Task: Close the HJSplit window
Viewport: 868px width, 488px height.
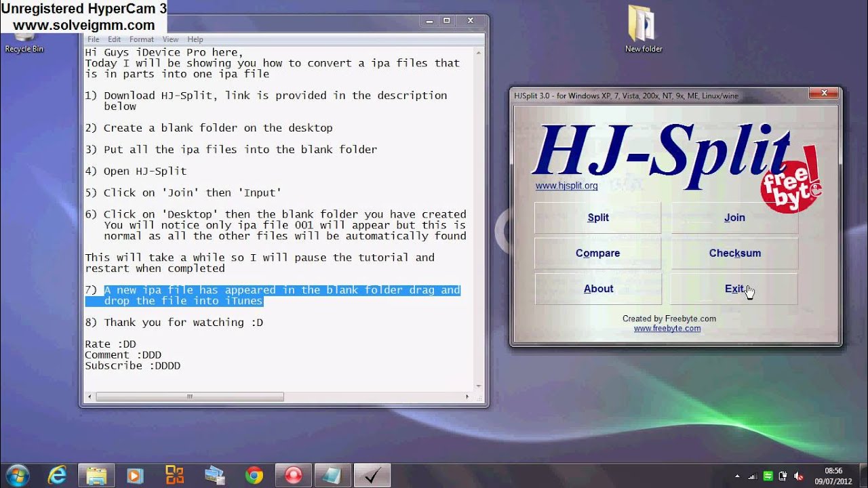Action: [x=824, y=94]
